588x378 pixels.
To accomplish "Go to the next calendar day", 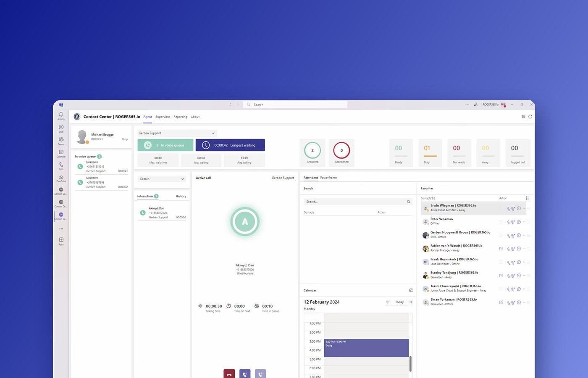I will 411,302.
